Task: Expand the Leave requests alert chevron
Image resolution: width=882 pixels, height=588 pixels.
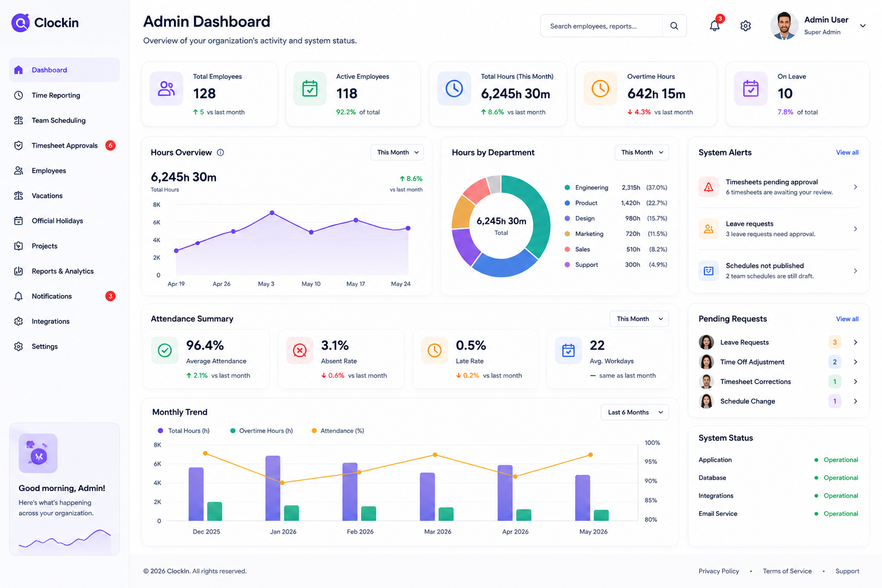Action: pos(855,229)
